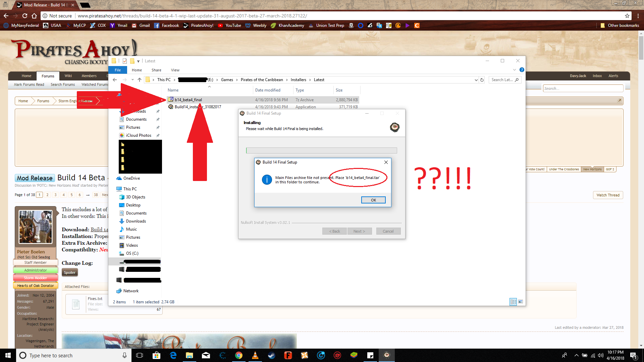Go to page 2 of the thread
The height and width of the screenshot is (362, 644).
click(x=48, y=195)
